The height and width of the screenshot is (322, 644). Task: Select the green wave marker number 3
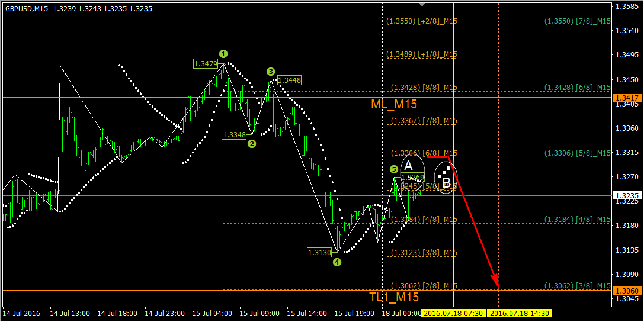[271, 72]
